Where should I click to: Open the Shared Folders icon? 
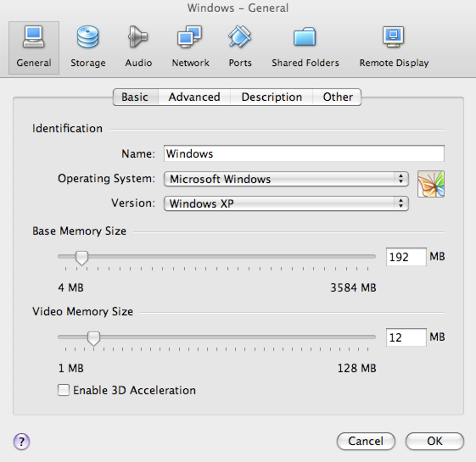click(x=305, y=48)
